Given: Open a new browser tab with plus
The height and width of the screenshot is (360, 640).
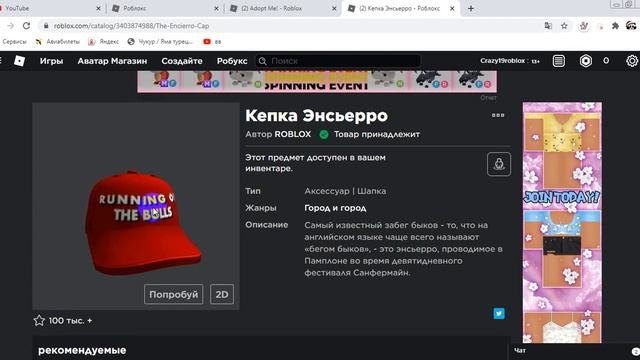Looking at the screenshot, I should click(471, 8).
